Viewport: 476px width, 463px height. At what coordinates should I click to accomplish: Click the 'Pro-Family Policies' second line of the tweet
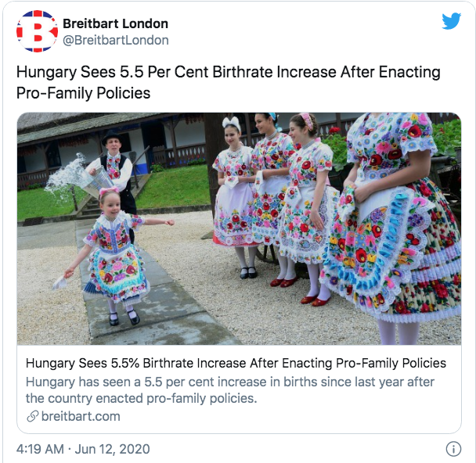83,93
